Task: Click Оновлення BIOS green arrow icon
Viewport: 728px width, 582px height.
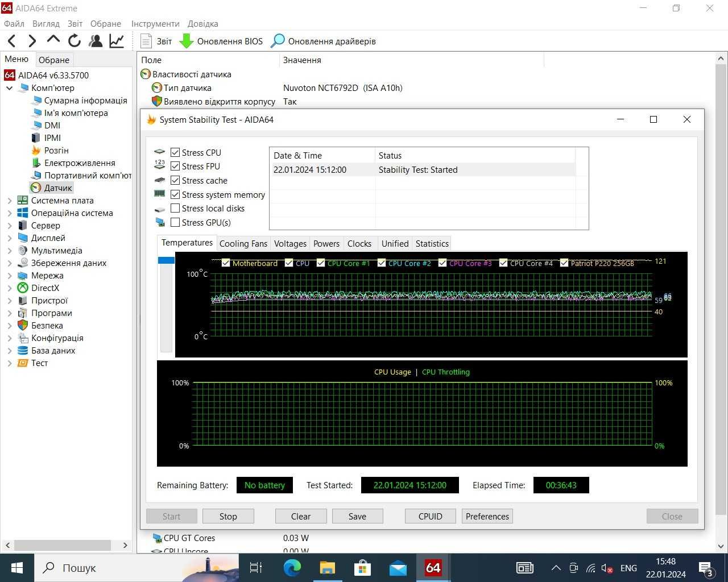Action: (x=186, y=41)
